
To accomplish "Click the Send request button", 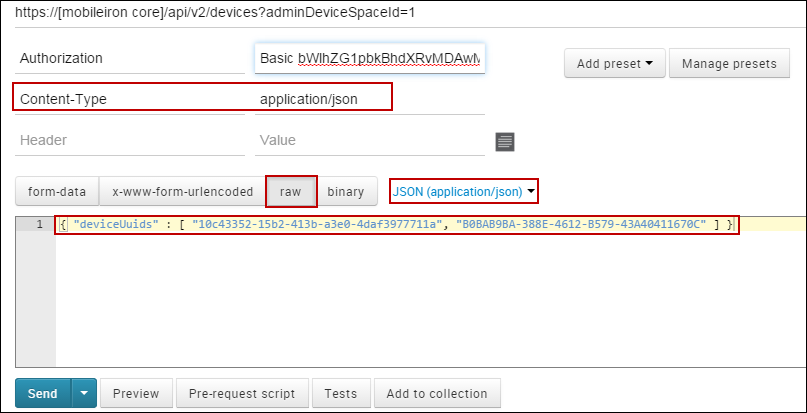I will click(43, 394).
